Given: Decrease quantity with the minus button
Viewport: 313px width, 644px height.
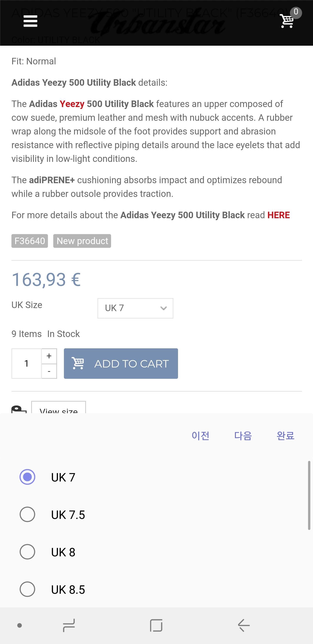Looking at the screenshot, I should click(x=49, y=371).
